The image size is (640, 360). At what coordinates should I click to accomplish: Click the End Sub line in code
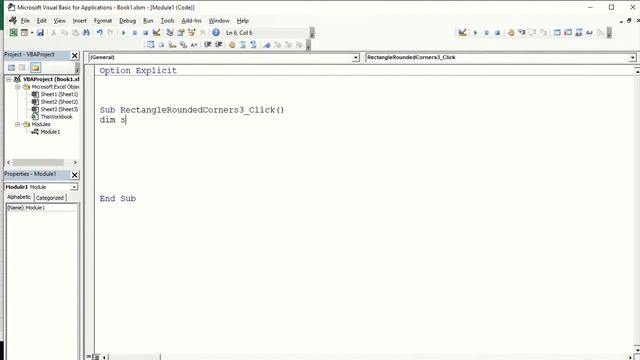click(x=118, y=198)
